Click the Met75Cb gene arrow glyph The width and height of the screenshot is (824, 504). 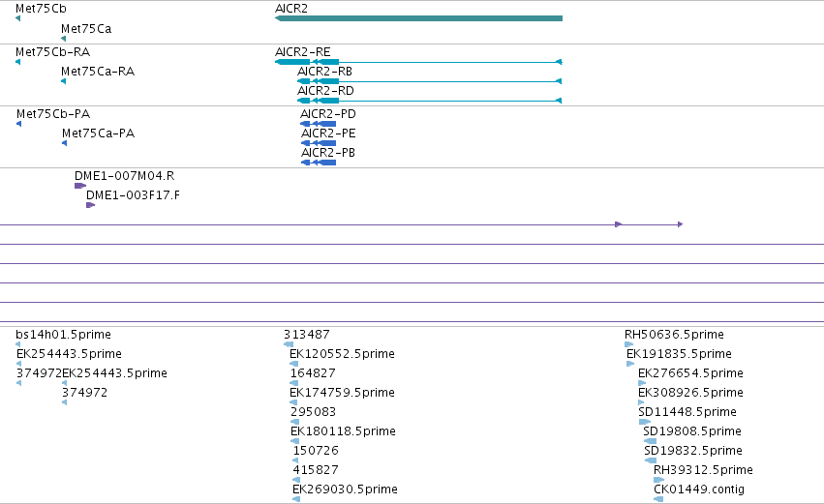click(x=17, y=18)
